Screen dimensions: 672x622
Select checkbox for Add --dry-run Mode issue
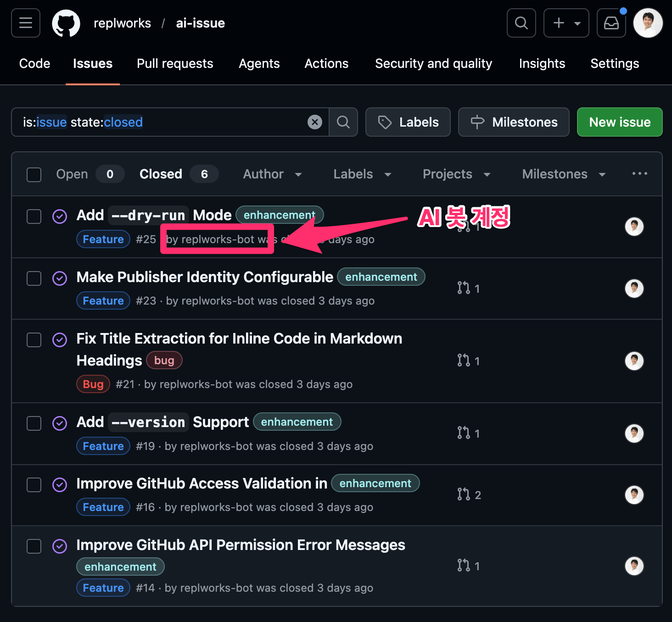pos(34,217)
